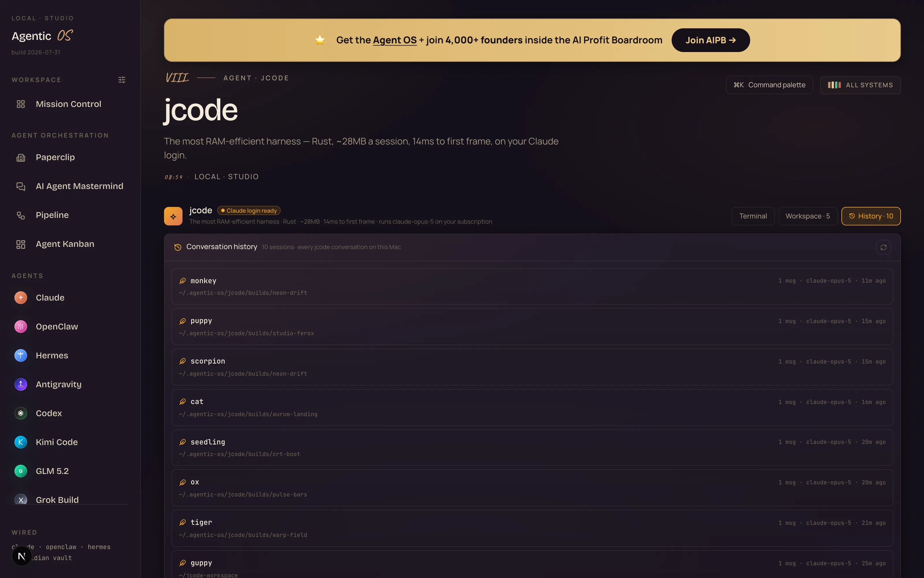Click the star icon in the banner
Screen dimensions: 924x578
coord(320,40)
